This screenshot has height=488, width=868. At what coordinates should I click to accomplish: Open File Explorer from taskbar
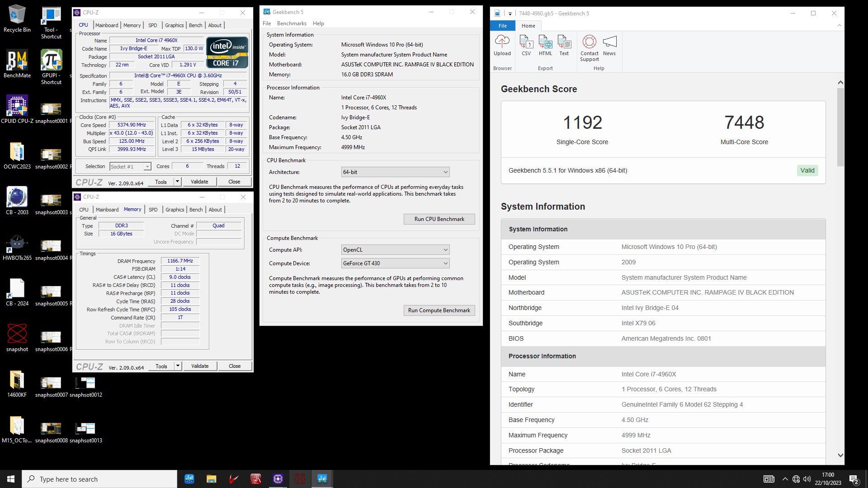tap(211, 479)
